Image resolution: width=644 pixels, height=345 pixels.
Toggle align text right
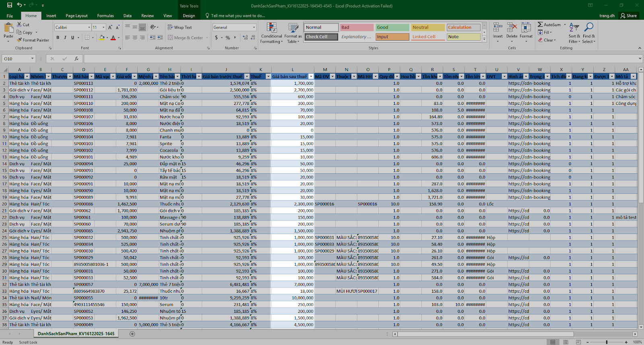pyautogui.click(x=142, y=37)
